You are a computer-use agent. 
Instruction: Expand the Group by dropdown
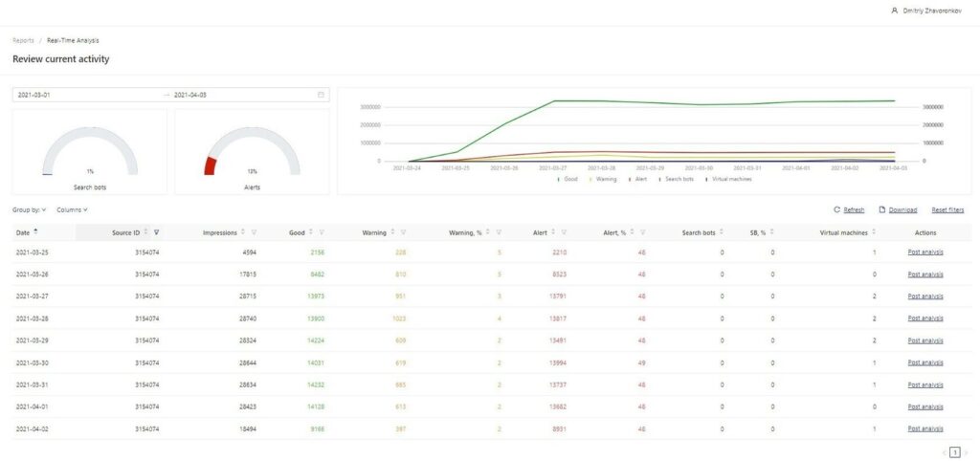click(29, 209)
